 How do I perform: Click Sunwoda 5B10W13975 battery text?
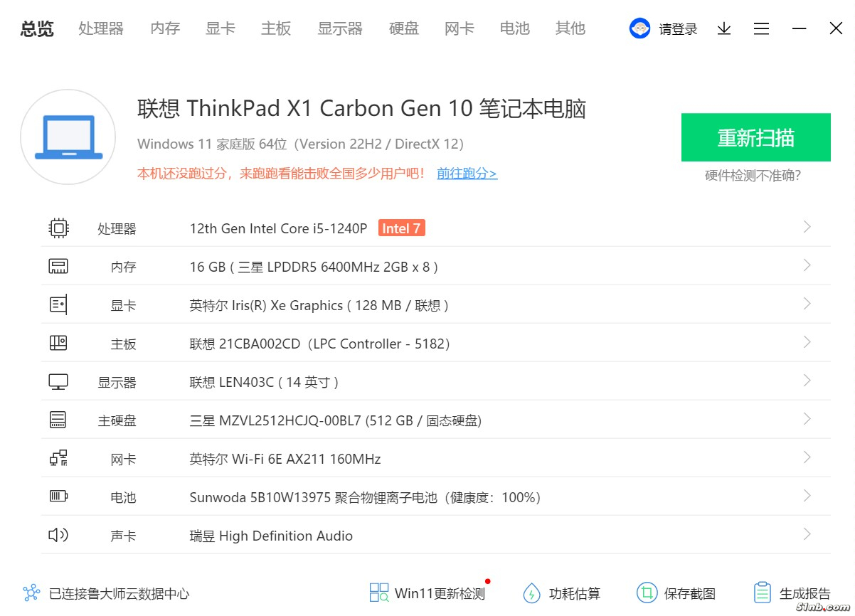(366, 497)
